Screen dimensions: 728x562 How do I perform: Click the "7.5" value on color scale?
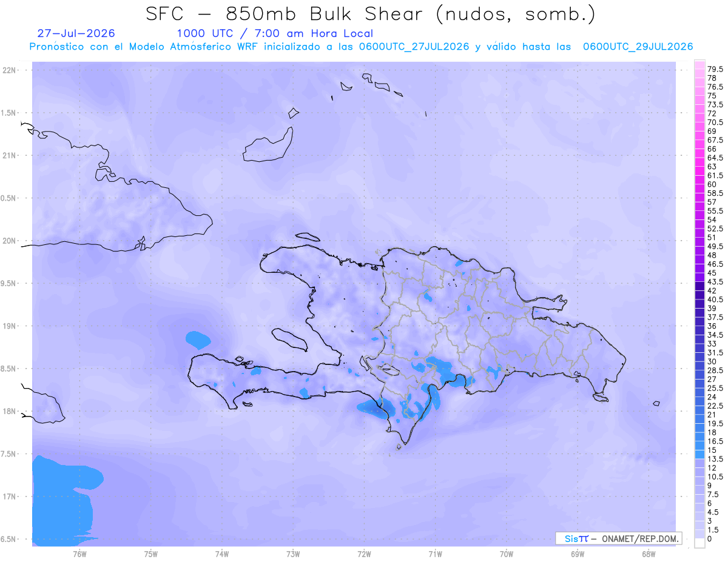pos(714,495)
